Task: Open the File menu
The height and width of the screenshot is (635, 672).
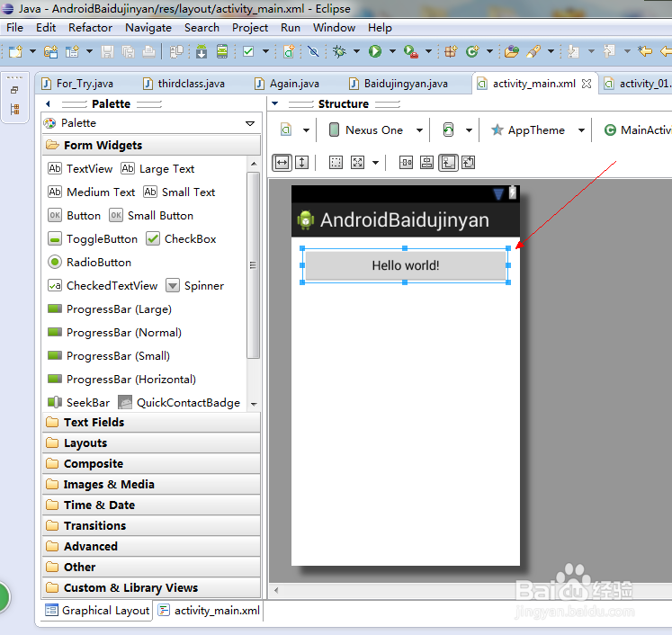Action: tap(15, 28)
